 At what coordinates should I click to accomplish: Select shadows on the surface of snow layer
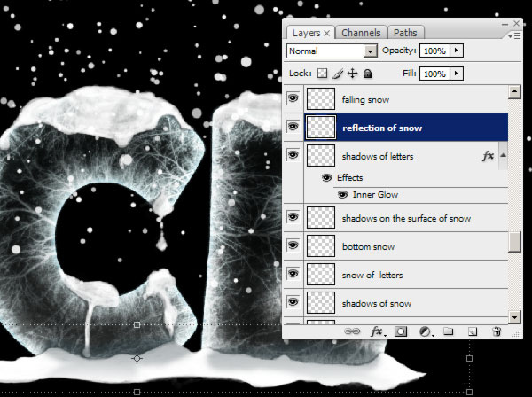pyautogui.click(x=406, y=218)
